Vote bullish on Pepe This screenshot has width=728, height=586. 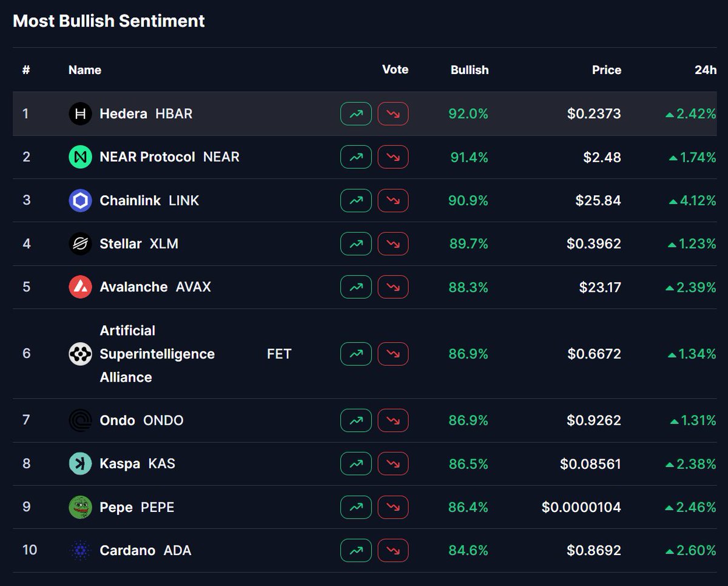[x=356, y=507]
